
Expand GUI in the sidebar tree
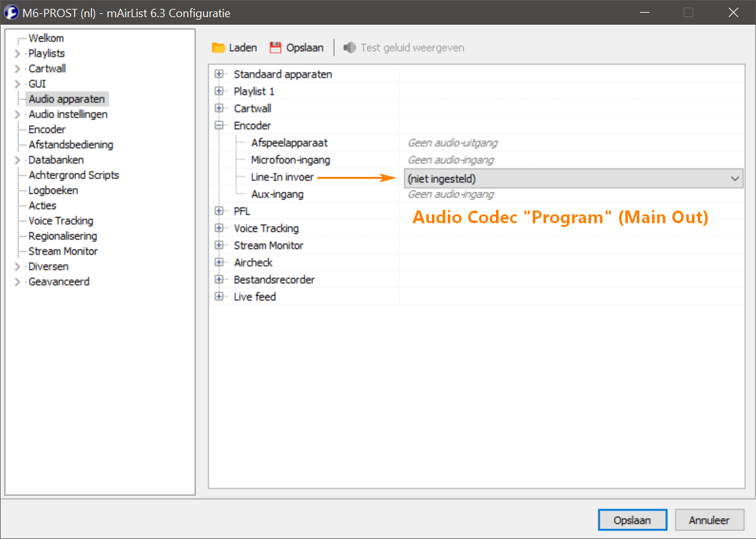tap(17, 84)
